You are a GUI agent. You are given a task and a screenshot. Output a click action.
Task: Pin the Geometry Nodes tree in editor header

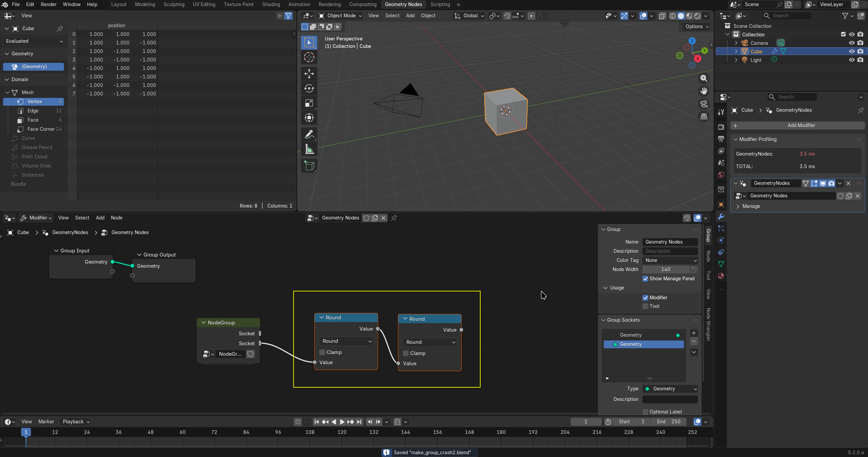(x=394, y=218)
